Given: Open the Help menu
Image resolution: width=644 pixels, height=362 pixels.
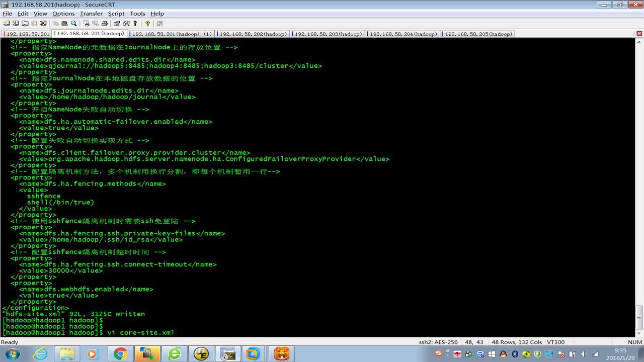Looking at the screenshot, I should (x=157, y=14).
